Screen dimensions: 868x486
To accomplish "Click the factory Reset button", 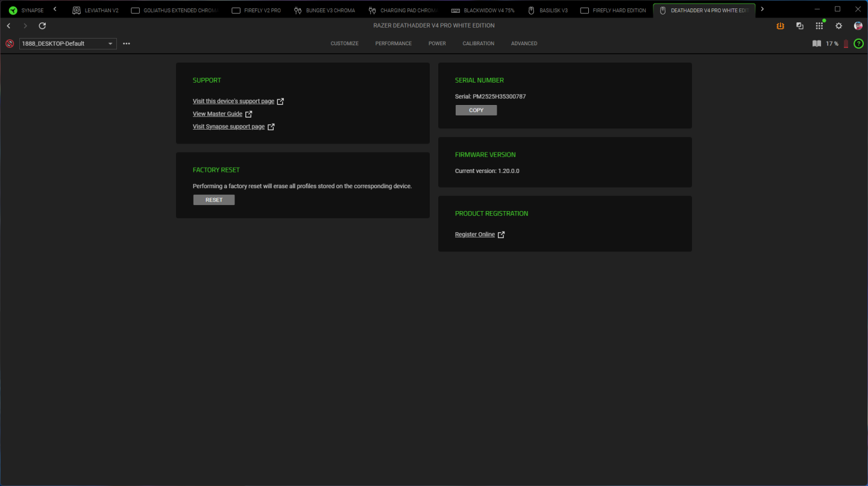I will coord(214,200).
